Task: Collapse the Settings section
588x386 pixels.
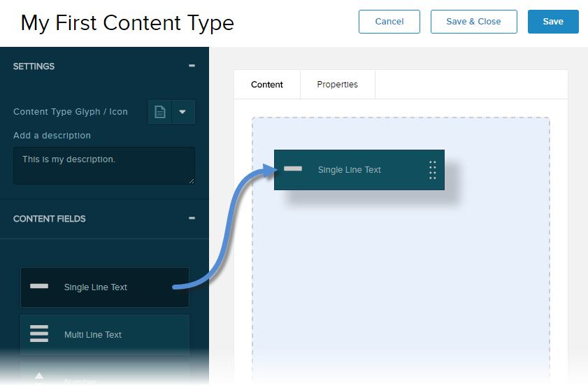Action: [192, 66]
